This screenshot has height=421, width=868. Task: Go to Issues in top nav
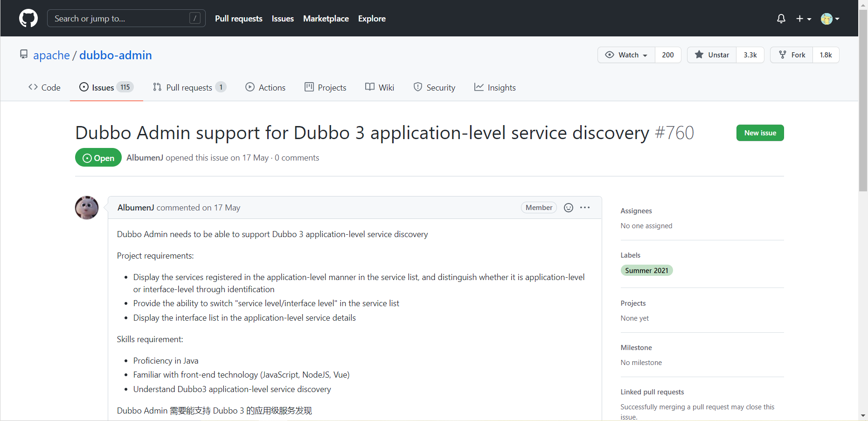[x=283, y=19]
